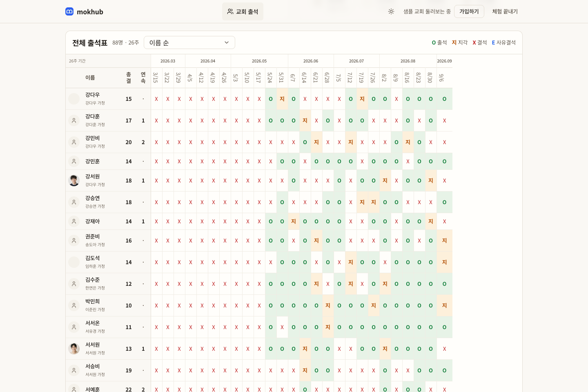Click 강승연's person avatar icon
Screen dimensions: 588x392
74,202
